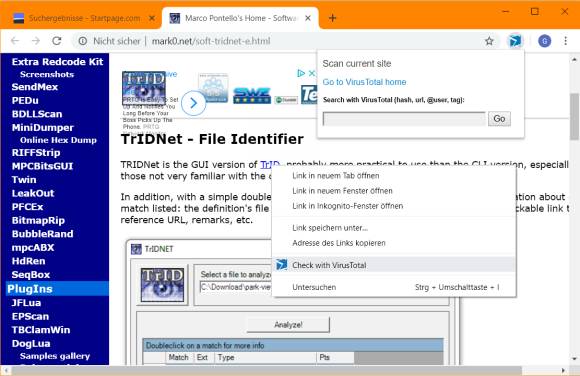Open a new browser tab

click(x=332, y=18)
